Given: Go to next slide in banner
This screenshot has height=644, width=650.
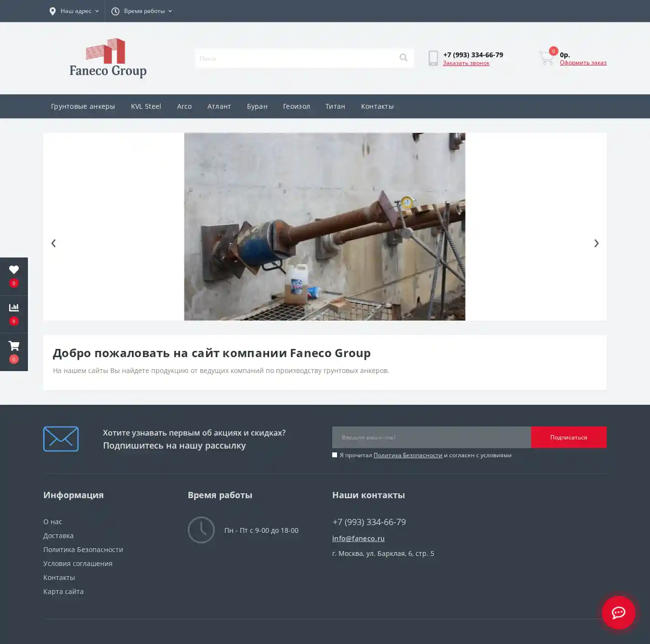Looking at the screenshot, I should click(x=596, y=244).
